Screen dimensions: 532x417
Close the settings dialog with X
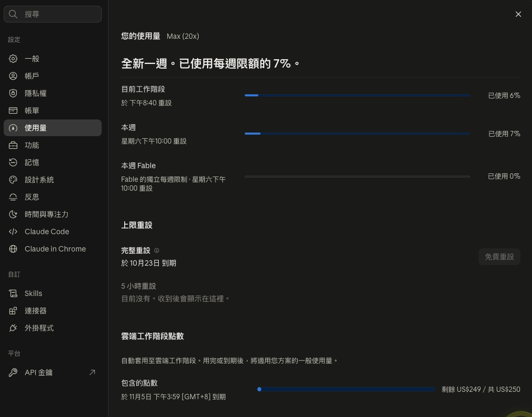(x=518, y=14)
